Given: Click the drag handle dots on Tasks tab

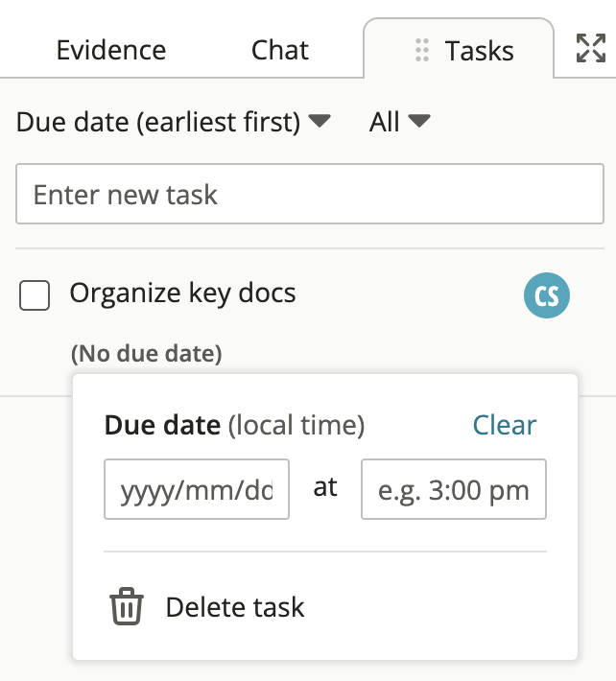Looking at the screenshot, I should (422, 50).
